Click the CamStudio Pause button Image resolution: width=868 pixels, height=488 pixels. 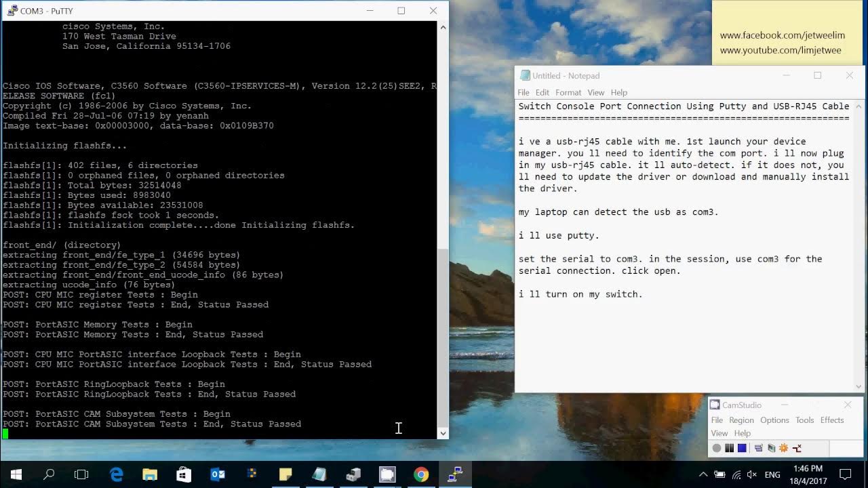[x=729, y=448]
